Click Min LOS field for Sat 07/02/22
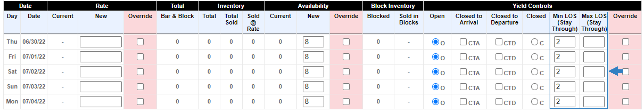The image size is (644, 112). (x=565, y=72)
